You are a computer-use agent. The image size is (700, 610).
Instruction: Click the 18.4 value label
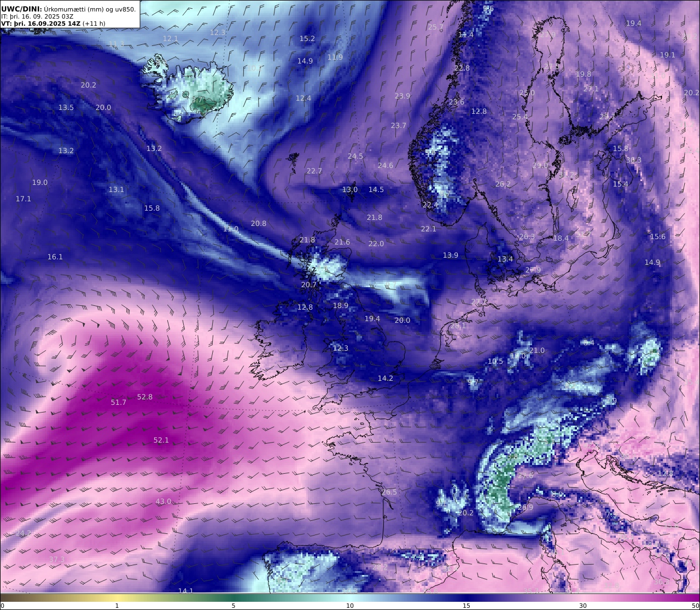coord(561,239)
